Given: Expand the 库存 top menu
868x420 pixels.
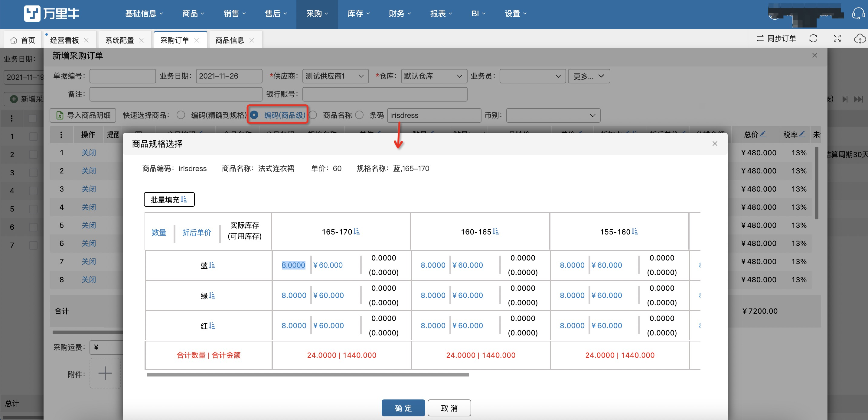Looking at the screenshot, I should [x=358, y=14].
